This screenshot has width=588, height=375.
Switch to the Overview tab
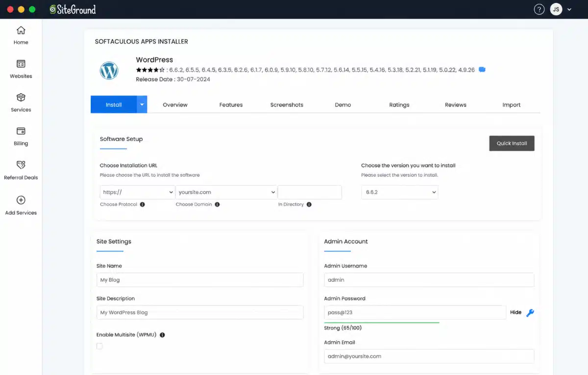(175, 105)
